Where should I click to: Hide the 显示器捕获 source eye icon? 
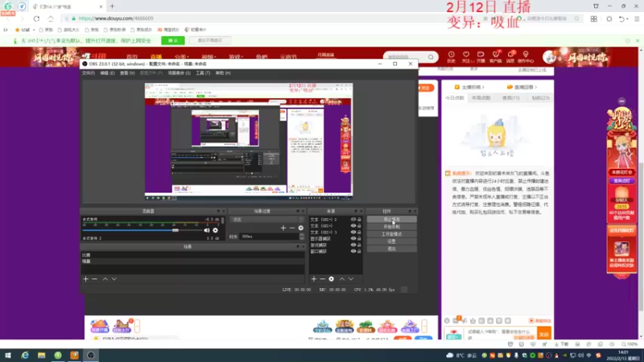coord(353,238)
